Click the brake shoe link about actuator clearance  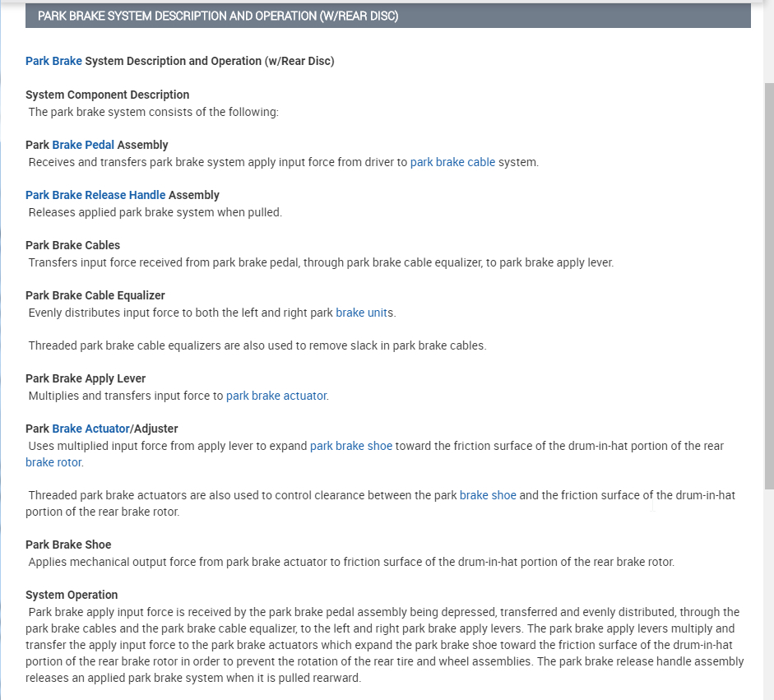click(488, 495)
